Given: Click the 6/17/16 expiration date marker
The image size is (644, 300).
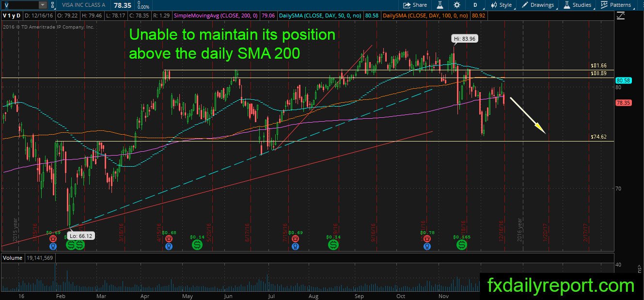Looking at the screenshot, I should 248,233.
